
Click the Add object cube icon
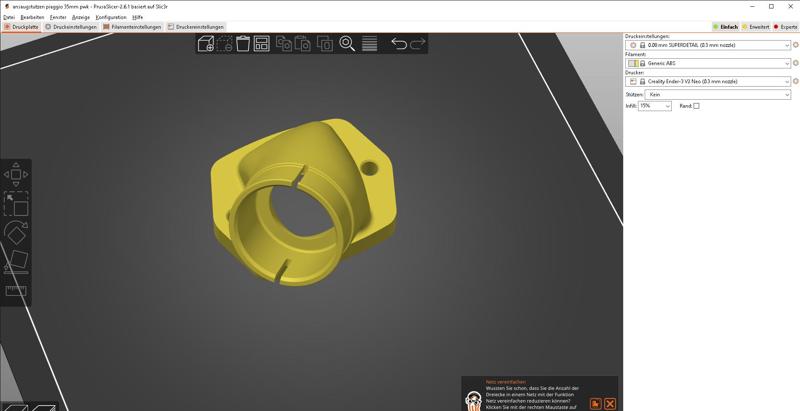pos(206,44)
